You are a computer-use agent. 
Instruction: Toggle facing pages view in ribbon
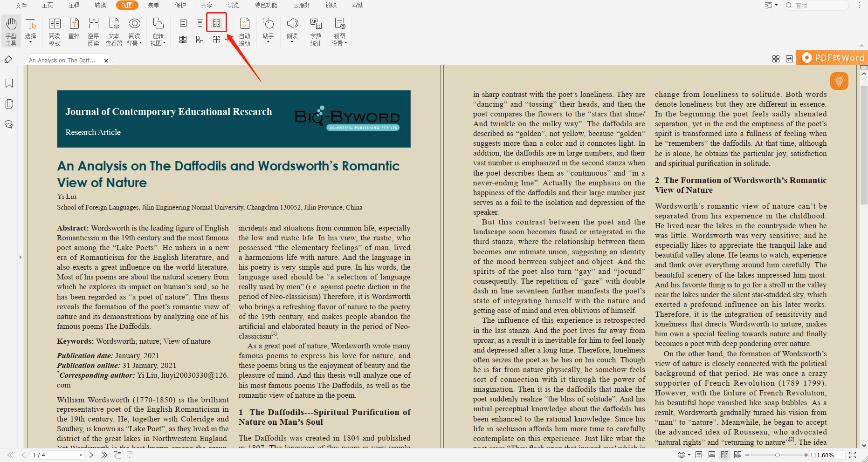click(217, 23)
